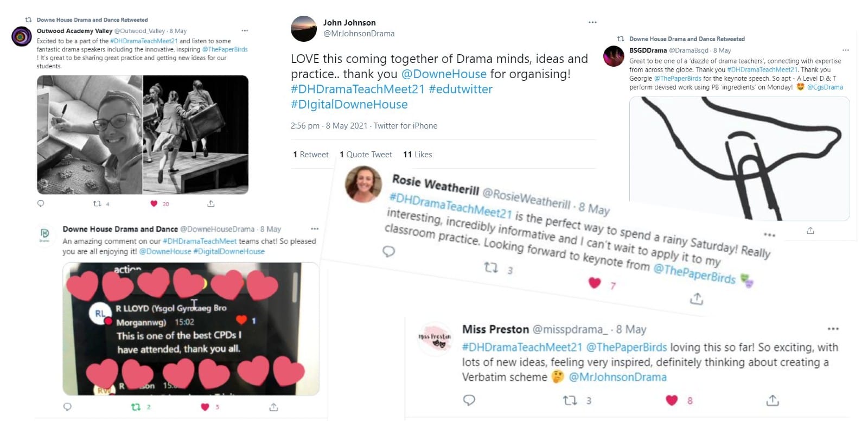Open the #edutwitter hashtag link
The width and height of the screenshot is (868, 434).
point(461,89)
